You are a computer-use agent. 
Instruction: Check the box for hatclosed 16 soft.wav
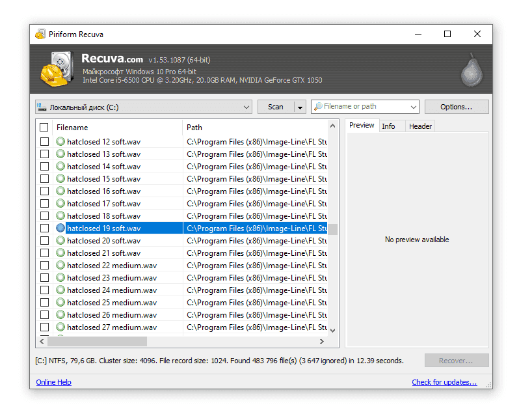(44, 191)
